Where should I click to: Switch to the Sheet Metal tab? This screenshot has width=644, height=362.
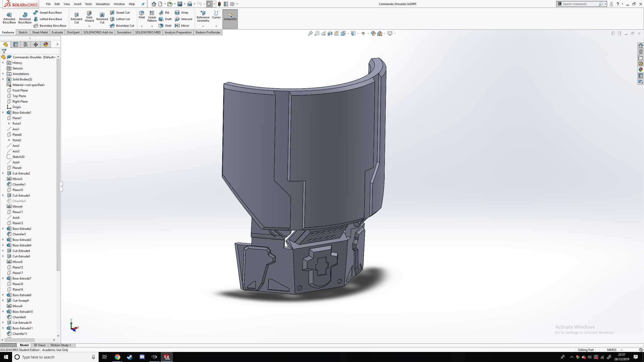tap(40, 32)
